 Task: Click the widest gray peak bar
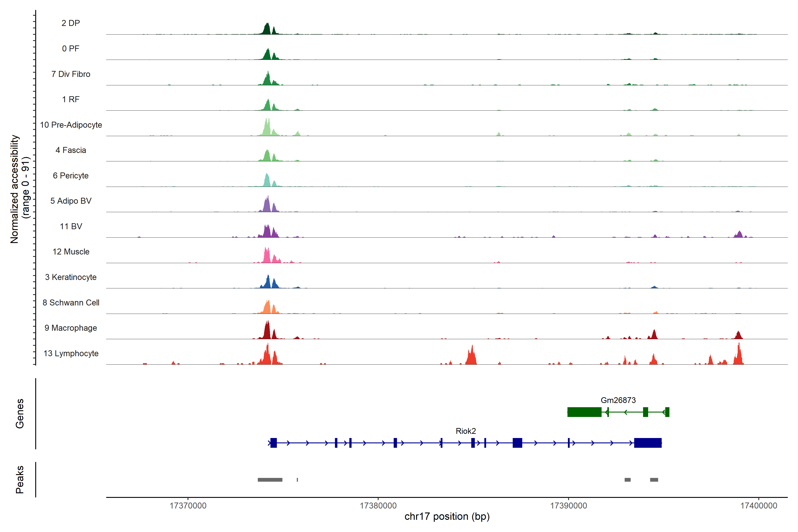point(270,480)
